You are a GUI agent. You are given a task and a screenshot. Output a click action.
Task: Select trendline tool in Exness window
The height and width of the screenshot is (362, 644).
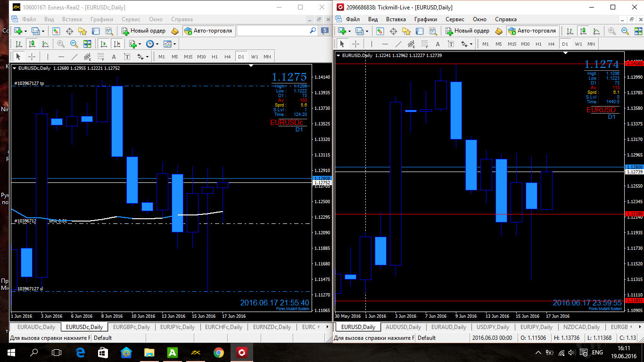pos(74,57)
